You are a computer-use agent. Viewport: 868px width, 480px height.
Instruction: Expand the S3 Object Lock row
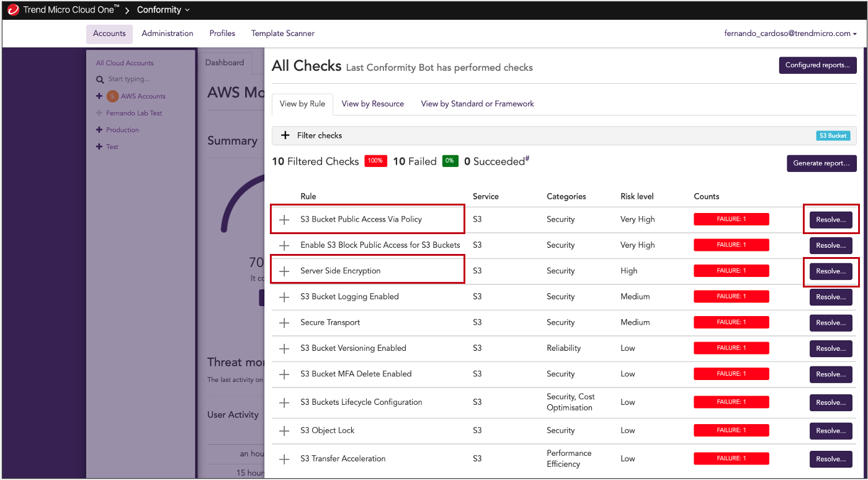pos(284,431)
